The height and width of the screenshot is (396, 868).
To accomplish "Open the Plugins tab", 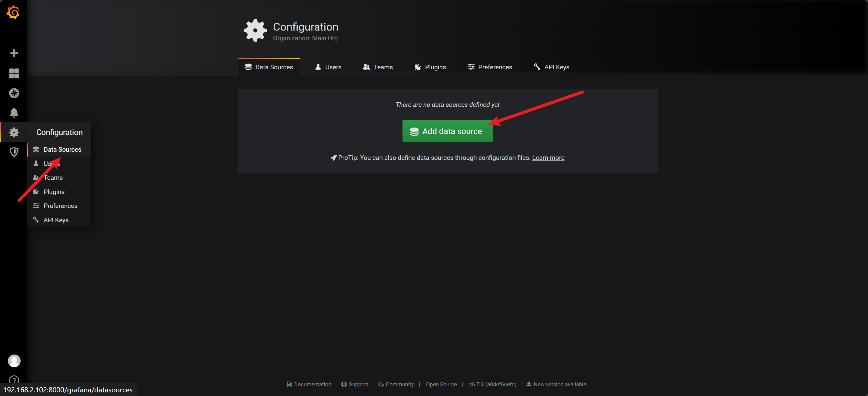I will pos(430,67).
